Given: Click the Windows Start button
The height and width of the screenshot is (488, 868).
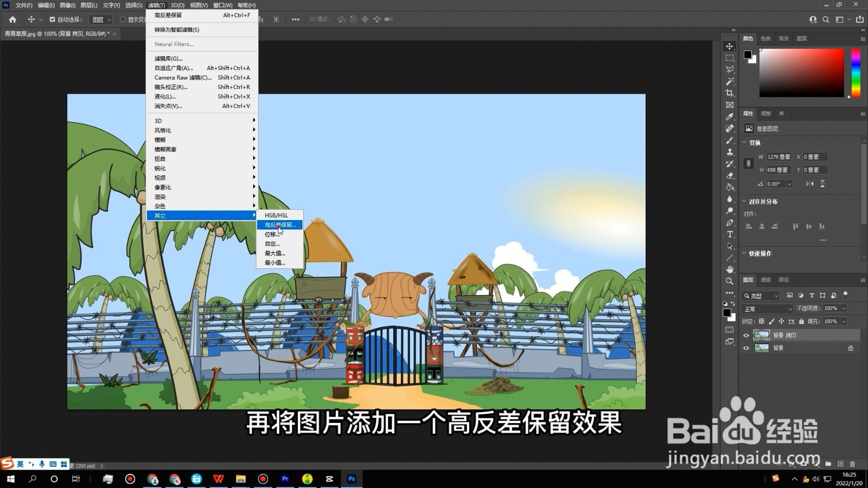Looking at the screenshot, I should [10, 479].
